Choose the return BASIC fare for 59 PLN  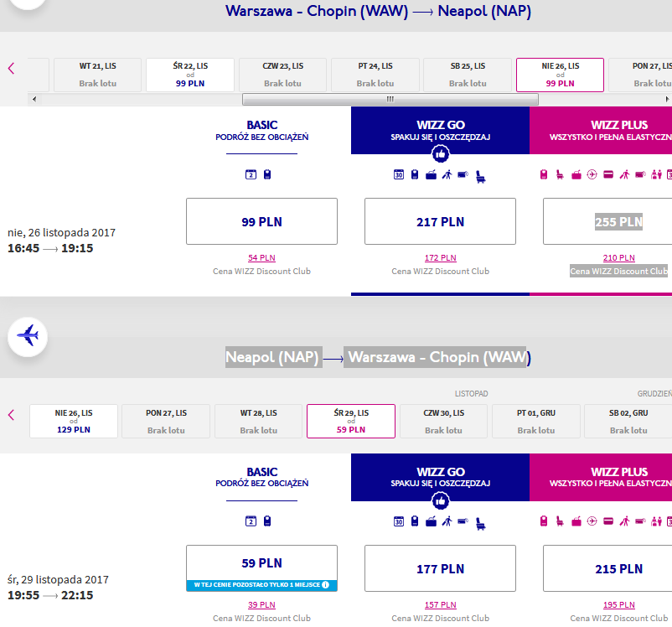click(x=262, y=568)
